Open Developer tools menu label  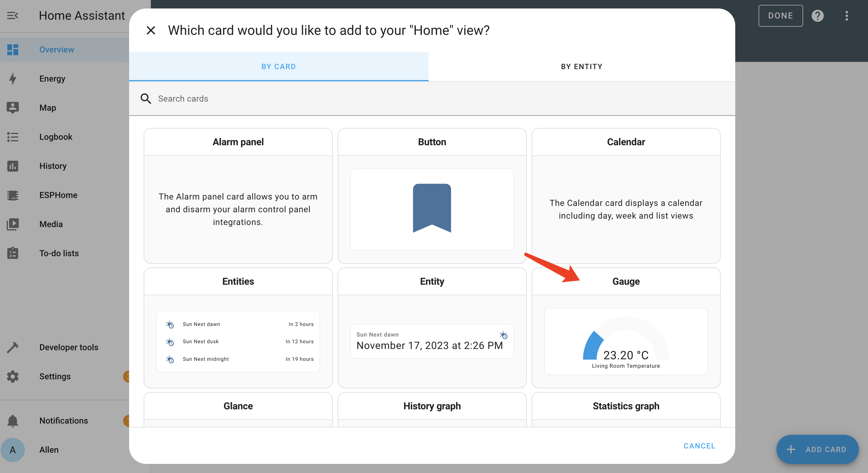tap(69, 347)
